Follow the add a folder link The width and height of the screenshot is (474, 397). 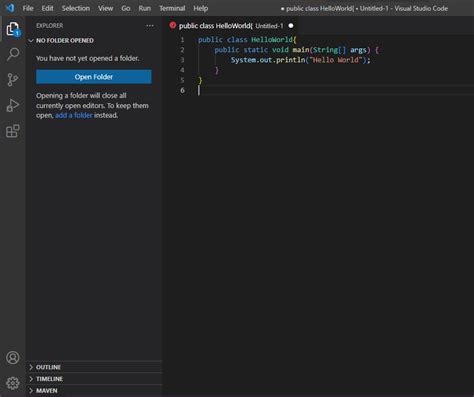point(74,115)
